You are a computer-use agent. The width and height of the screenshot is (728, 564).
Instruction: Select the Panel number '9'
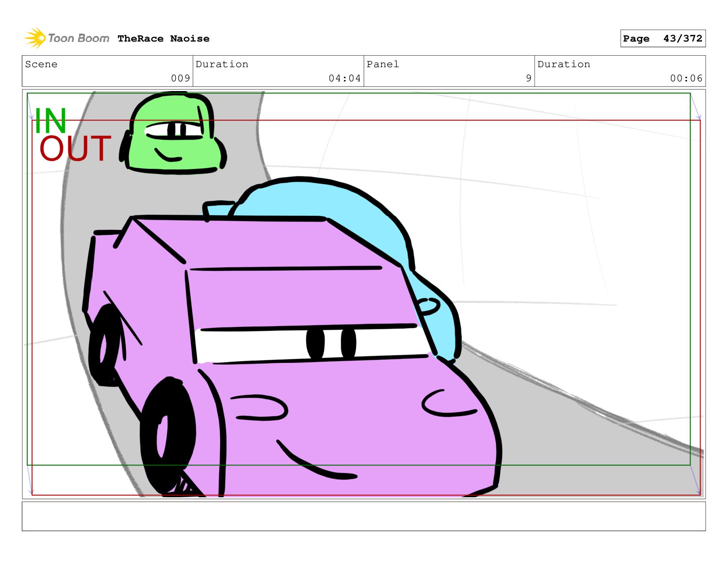click(529, 78)
